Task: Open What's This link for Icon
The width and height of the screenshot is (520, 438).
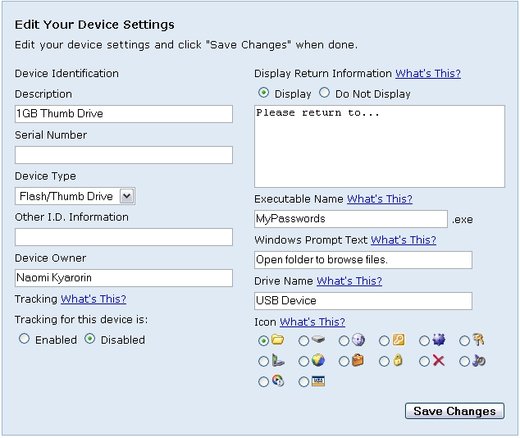Action: click(312, 322)
